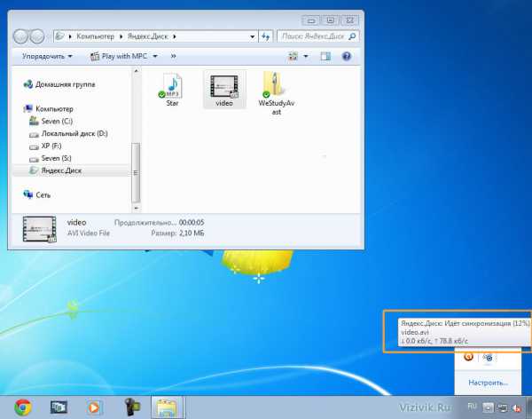Select Сеть in navigation pane
This screenshot has width=532, height=419.
(x=37, y=194)
